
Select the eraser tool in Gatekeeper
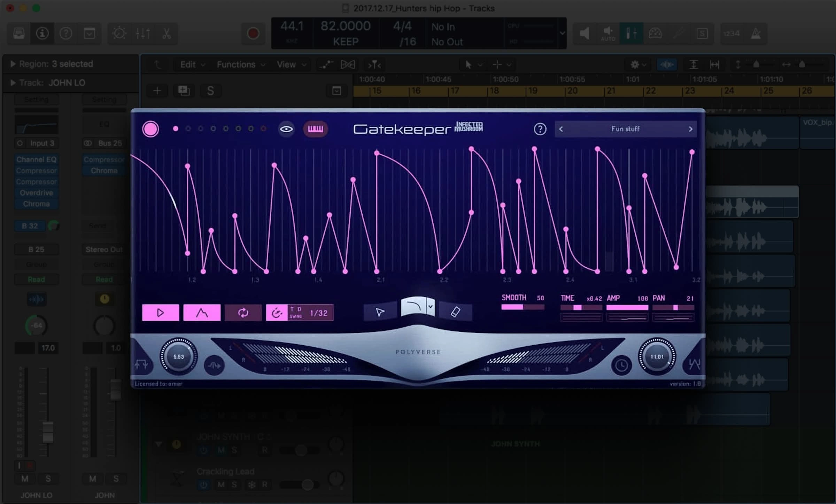coord(455,312)
